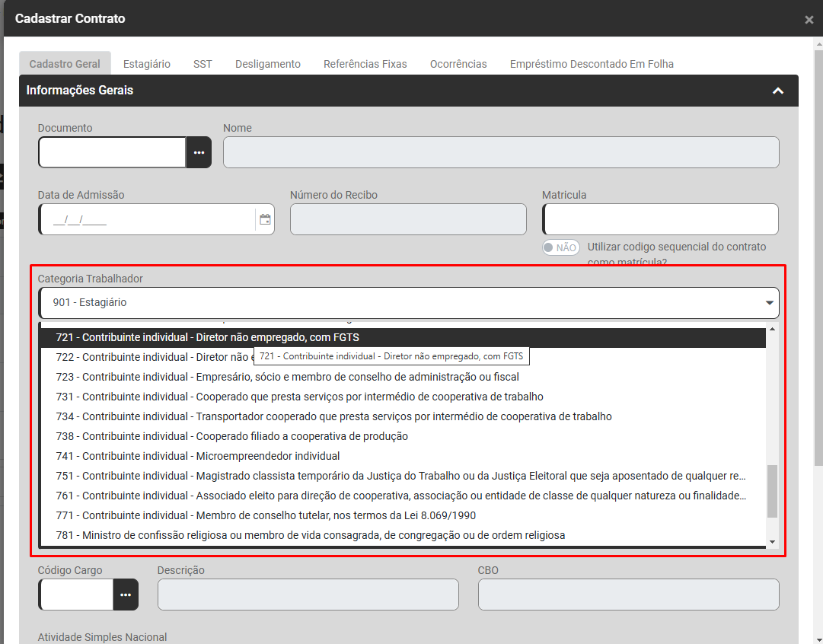Close the Cadastrar Contrato dialog
Image resolution: width=823 pixels, height=644 pixels.
coord(809,20)
